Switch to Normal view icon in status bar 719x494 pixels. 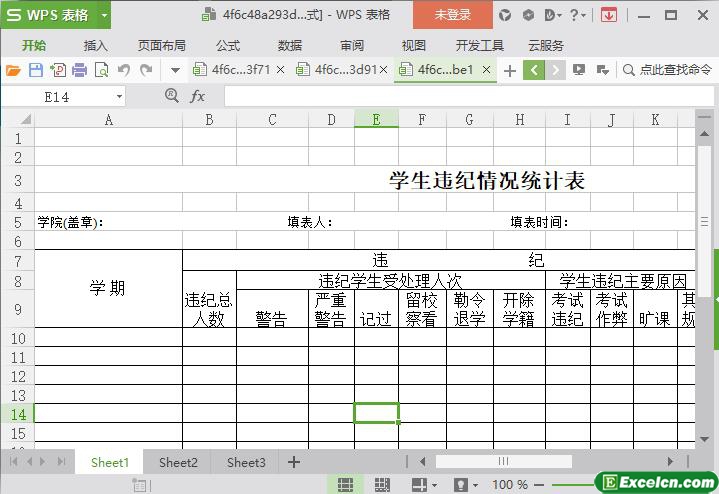345,484
